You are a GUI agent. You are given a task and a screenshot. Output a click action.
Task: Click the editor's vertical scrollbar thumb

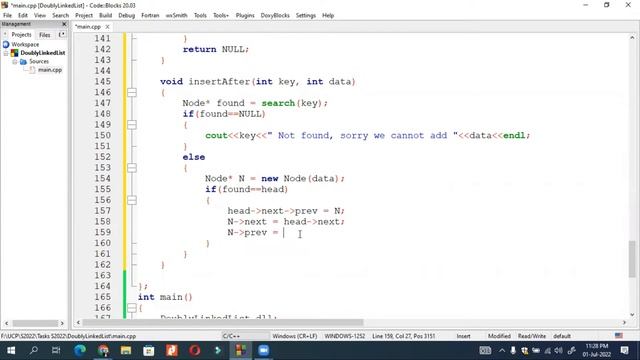point(632,258)
